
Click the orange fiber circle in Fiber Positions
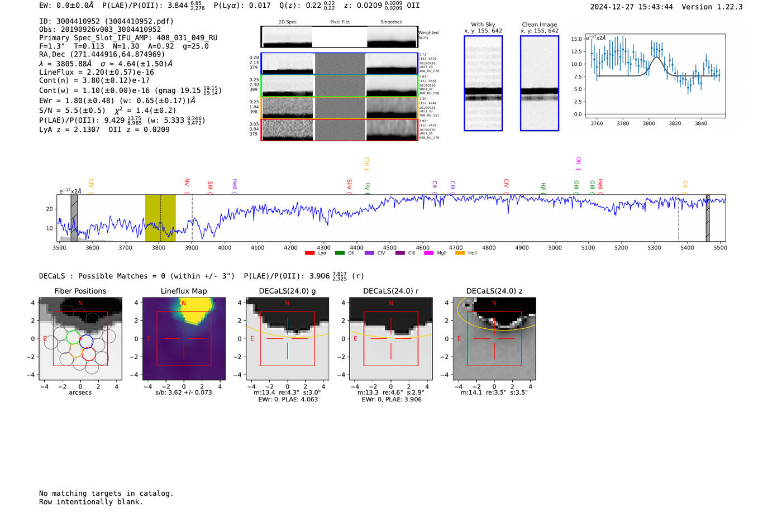point(77,350)
